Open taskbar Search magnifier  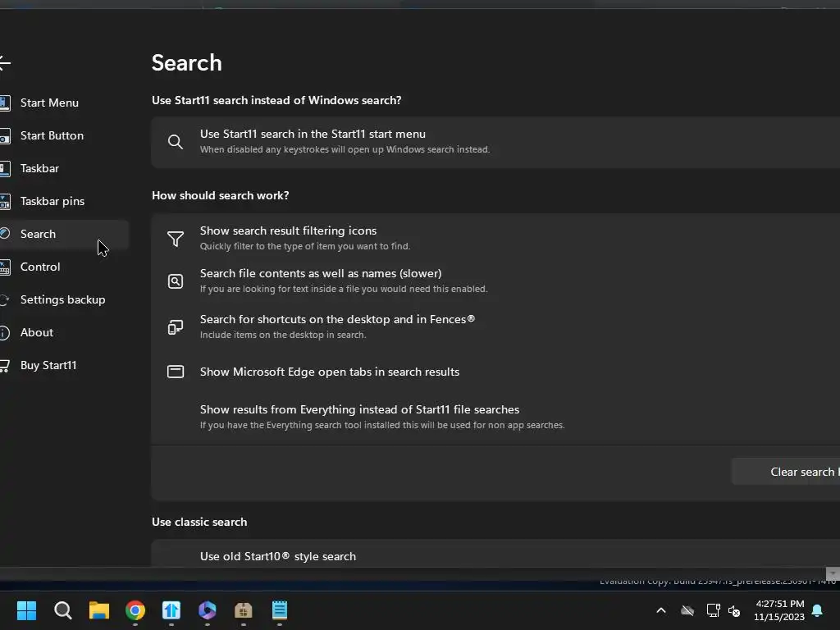click(x=62, y=610)
